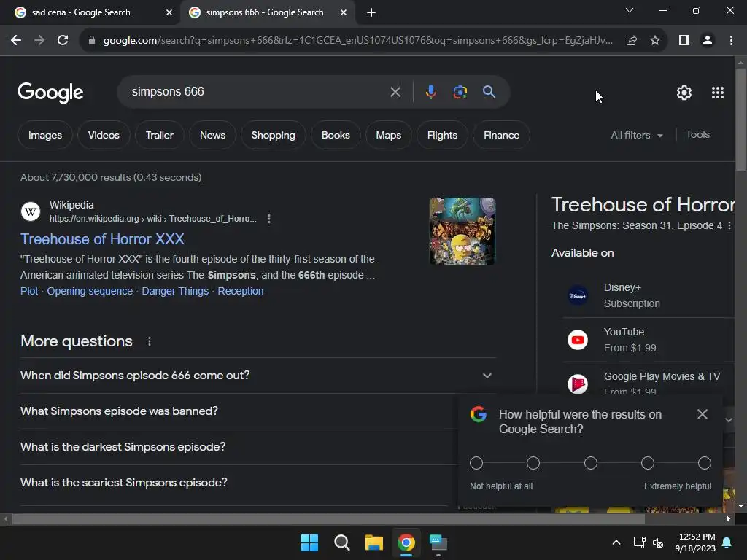Open Chrome three-dot menu
747x560 pixels.
[731, 41]
